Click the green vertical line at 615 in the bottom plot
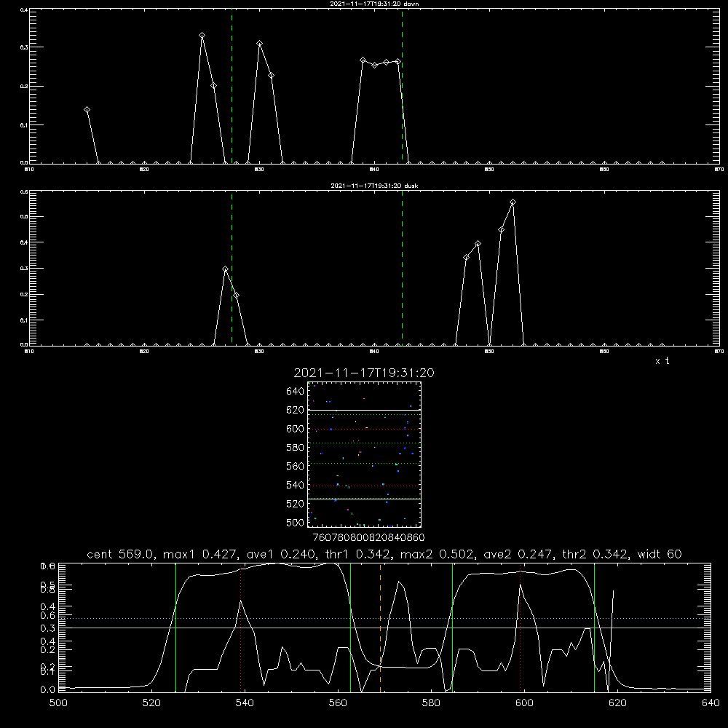728x728 pixels. pos(594,627)
